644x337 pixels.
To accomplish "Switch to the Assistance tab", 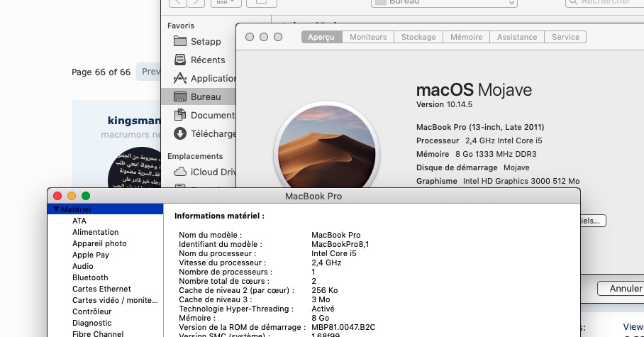I will 517,37.
